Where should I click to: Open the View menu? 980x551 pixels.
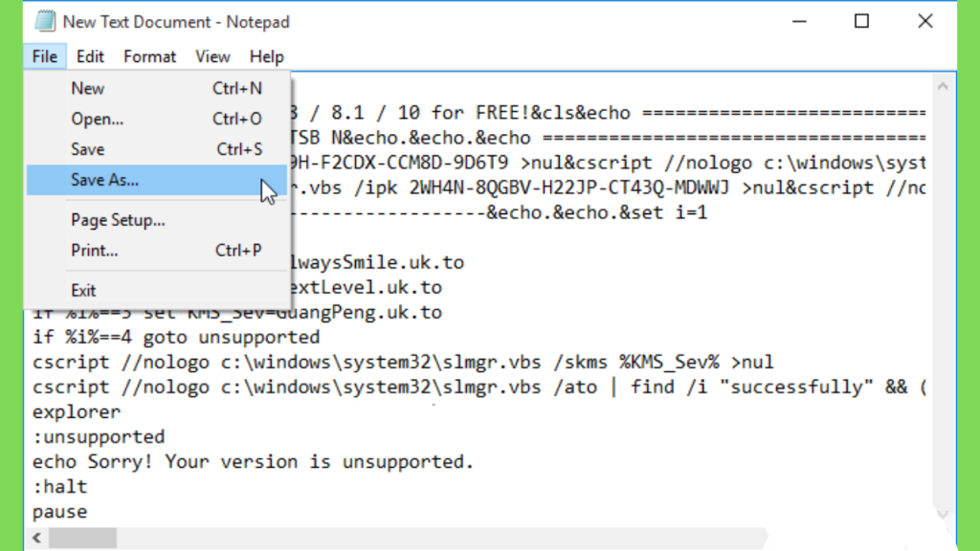pyautogui.click(x=212, y=56)
